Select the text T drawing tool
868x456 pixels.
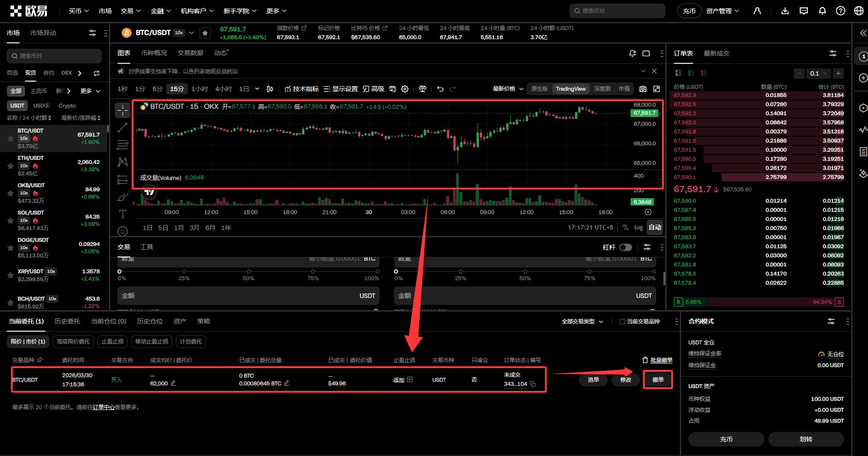pyautogui.click(x=123, y=214)
